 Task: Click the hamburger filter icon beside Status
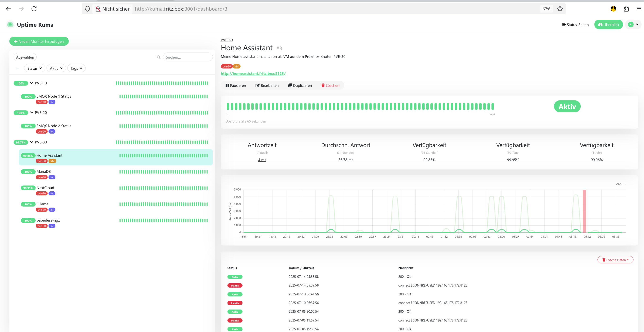(x=18, y=68)
